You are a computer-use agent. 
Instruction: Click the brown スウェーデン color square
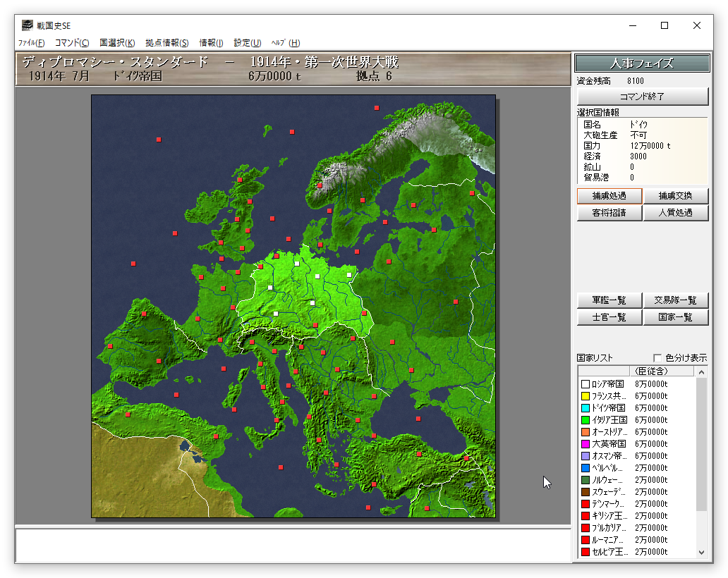[585, 492]
